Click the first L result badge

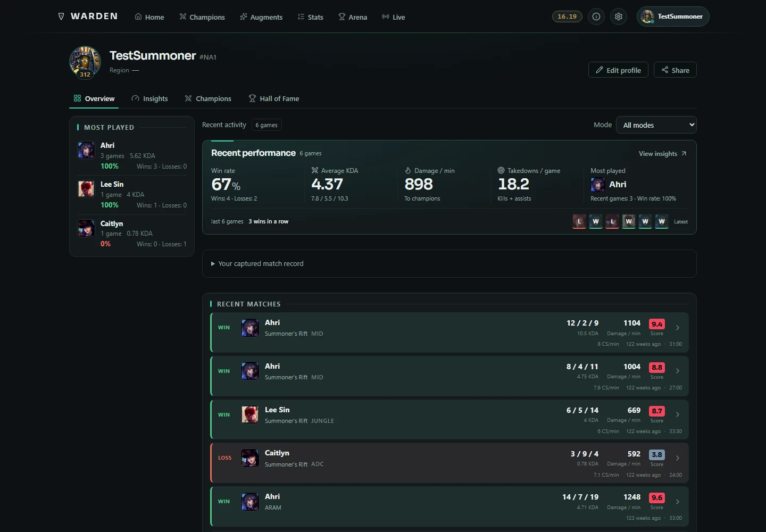[579, 221]
